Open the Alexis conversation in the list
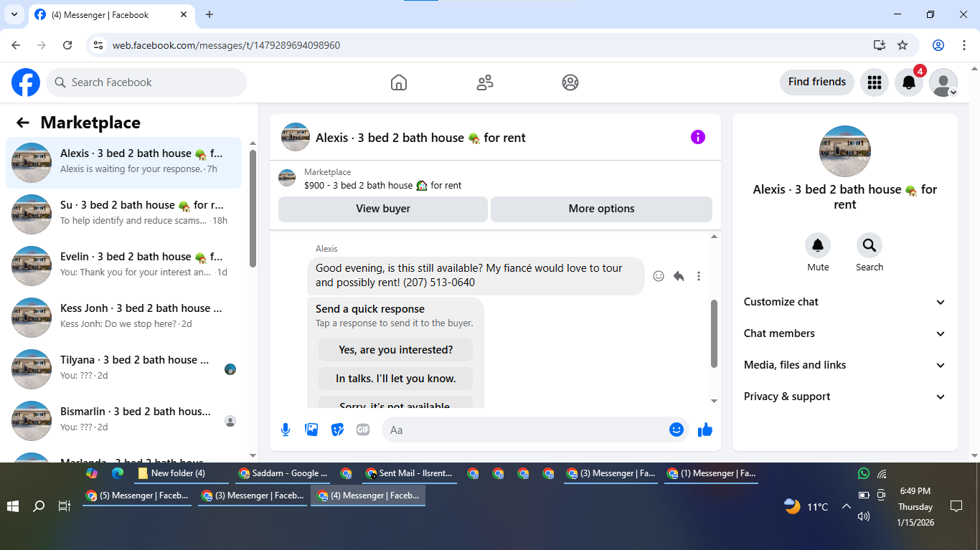980x550 pixels. 123,163
